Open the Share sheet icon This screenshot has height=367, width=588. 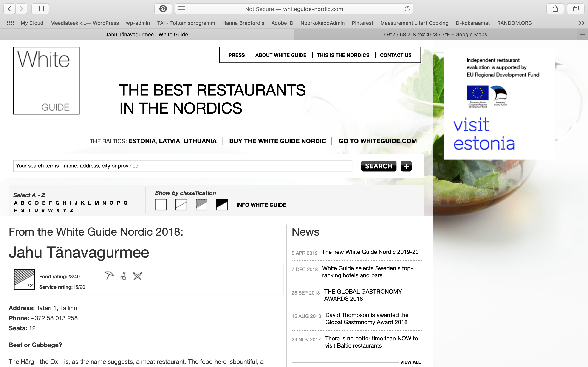point(555,9)
